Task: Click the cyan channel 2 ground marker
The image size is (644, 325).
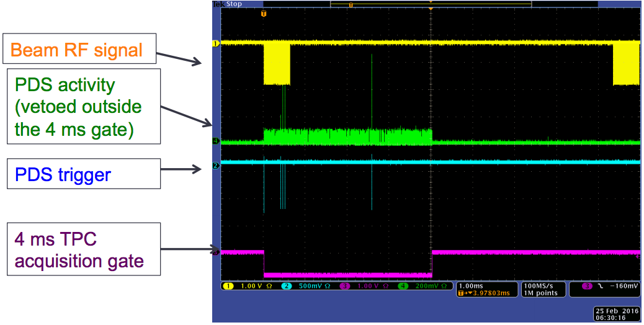Action: coord(215,166)
